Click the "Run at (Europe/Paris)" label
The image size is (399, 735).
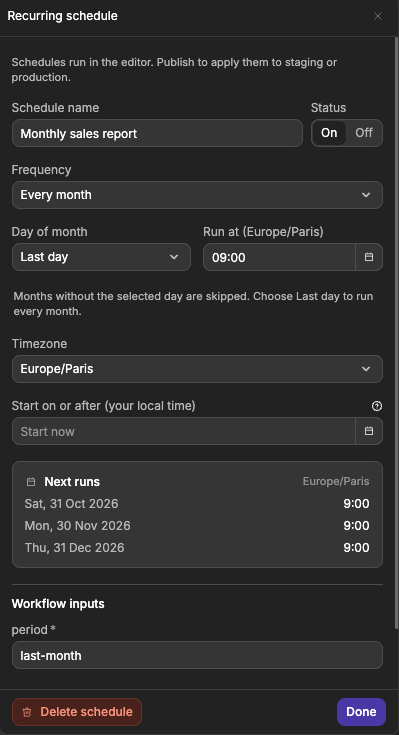point(263,232)
